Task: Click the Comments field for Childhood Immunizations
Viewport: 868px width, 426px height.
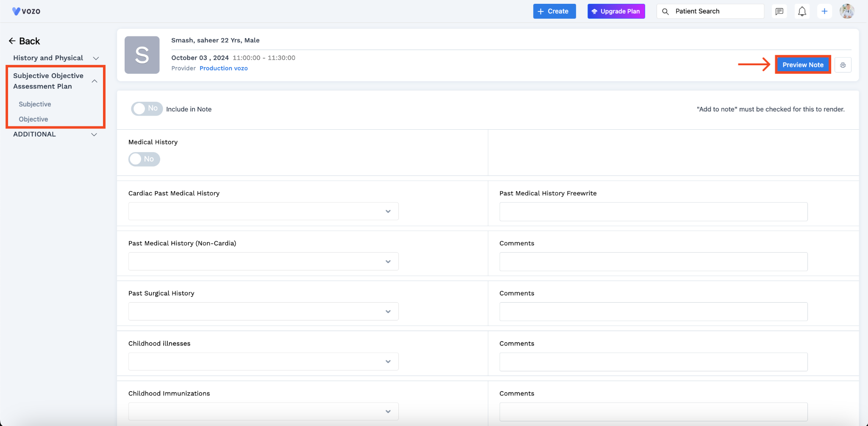Action: tap(654, 412)
